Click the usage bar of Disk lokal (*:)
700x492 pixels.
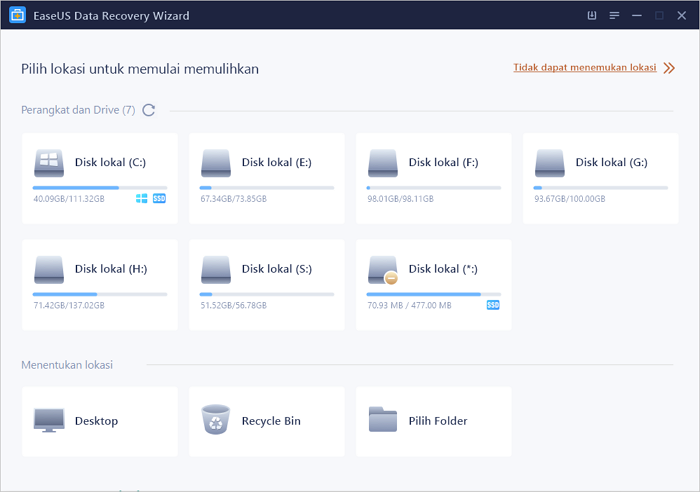click(433, 294)
